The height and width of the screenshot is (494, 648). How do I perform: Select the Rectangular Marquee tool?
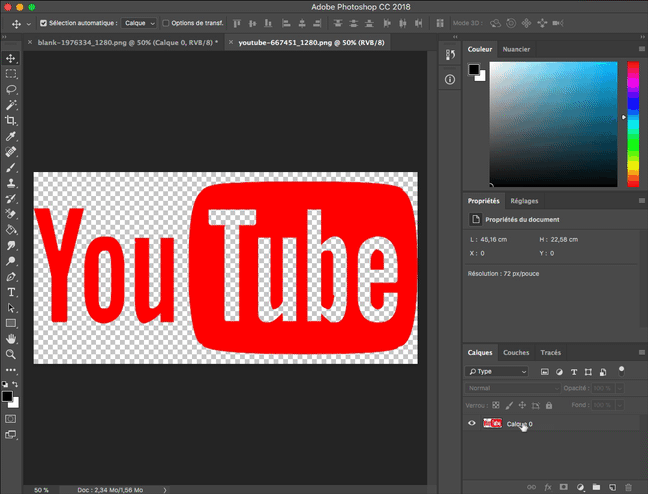[x=11, y=74]
